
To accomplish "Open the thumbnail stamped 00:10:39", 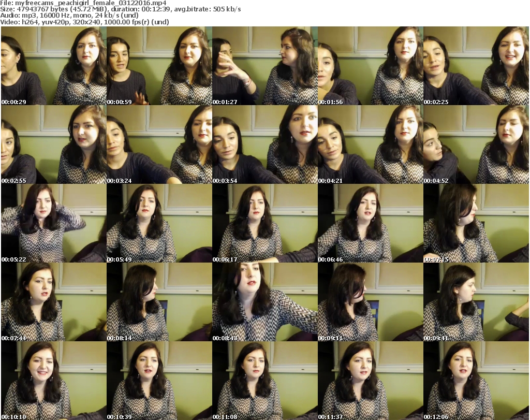I will coord(159,381).
